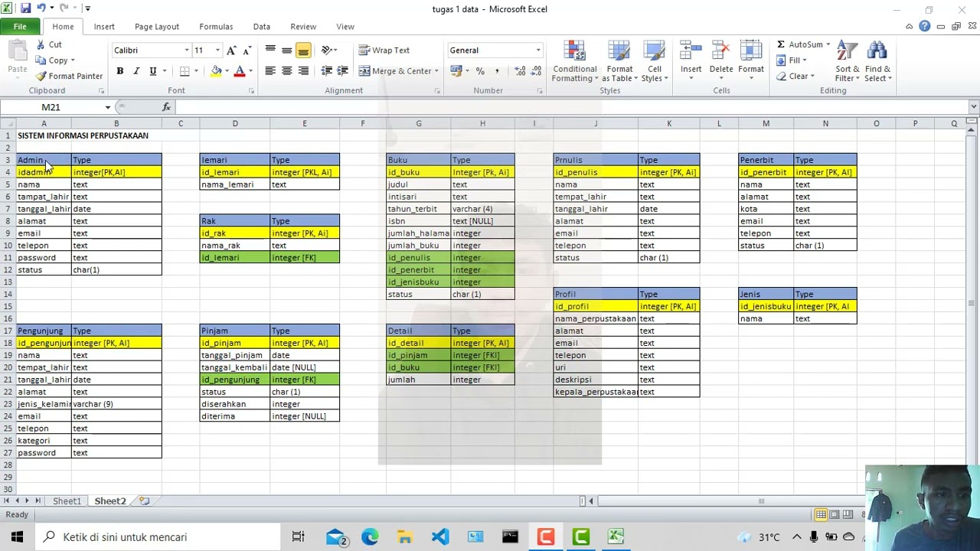The image size is (980, 551).
Task: Click the Increase Decimal icon
Action: 520,71
